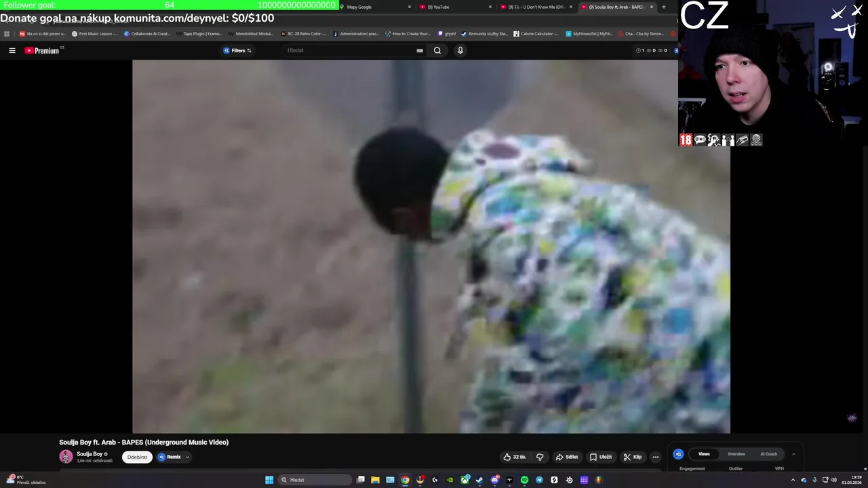
Task: Dislike the video with thumbs-down
Action: [540, 457]
